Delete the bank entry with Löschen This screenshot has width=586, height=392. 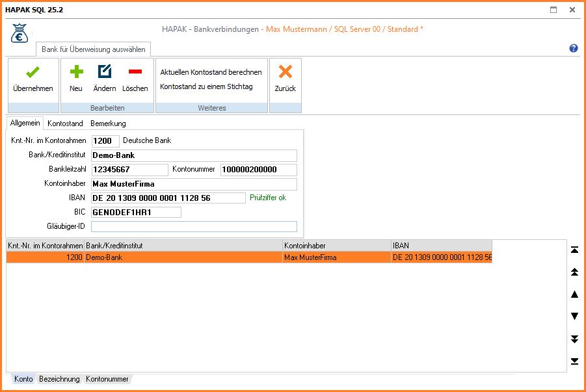click(x=135, y=73)
